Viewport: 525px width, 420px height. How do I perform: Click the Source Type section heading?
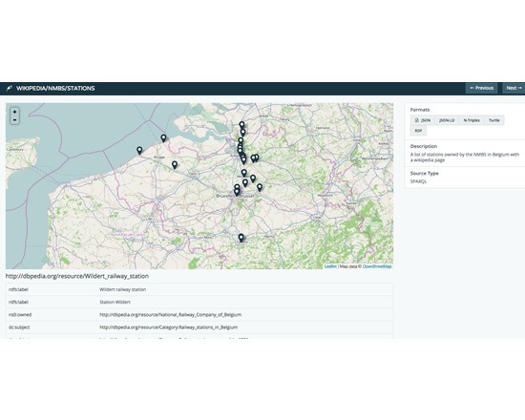[x=424, y=173]
